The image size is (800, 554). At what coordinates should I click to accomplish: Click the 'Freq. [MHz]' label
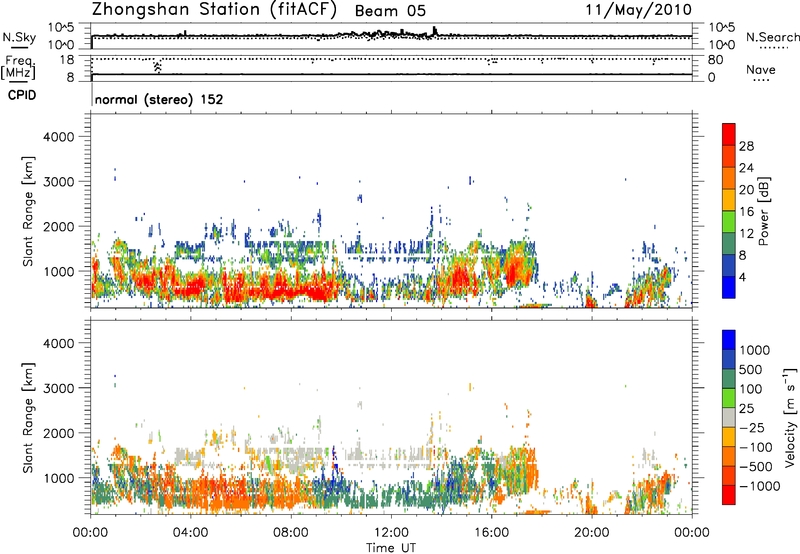tap(18, 67)
